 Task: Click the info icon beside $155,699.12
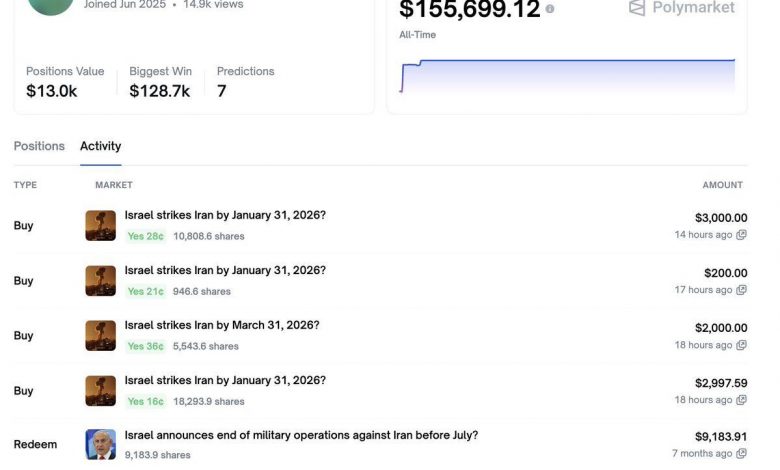[x=550, y=9]
